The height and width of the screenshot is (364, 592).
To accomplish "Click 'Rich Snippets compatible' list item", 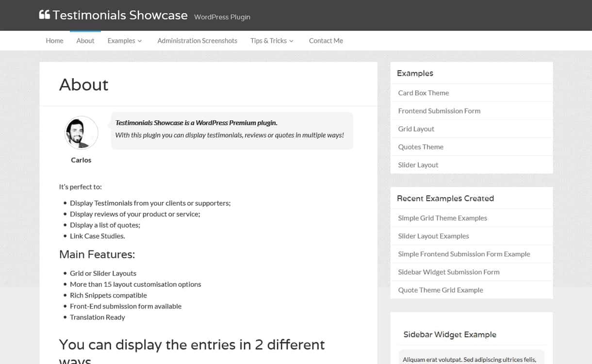I will [x=108, y=295].
